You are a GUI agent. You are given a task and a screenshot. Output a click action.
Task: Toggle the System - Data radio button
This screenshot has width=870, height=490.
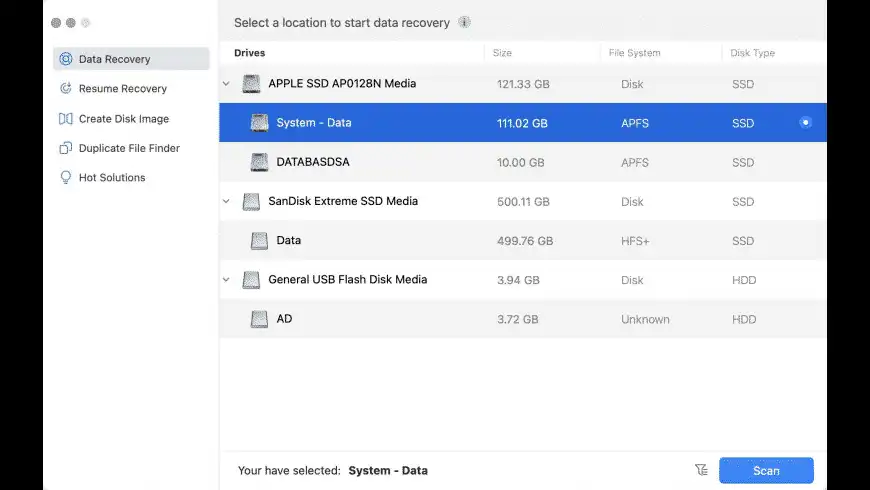[x=806, y=123]
